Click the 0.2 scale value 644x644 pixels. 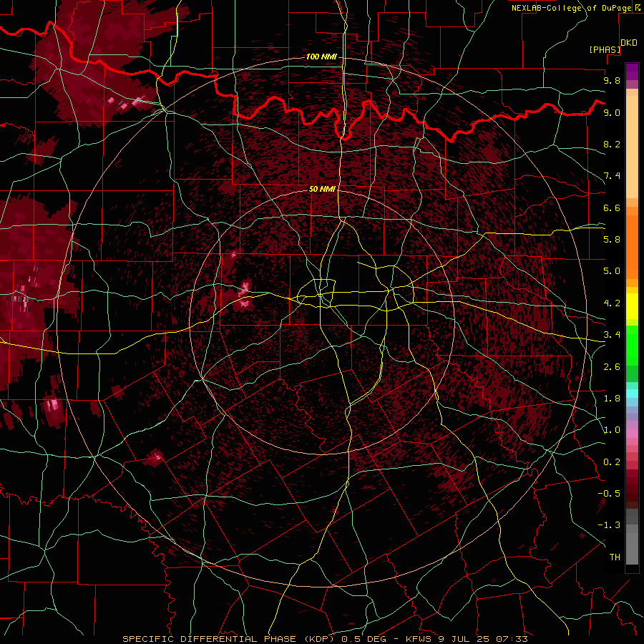pos(612,462)
